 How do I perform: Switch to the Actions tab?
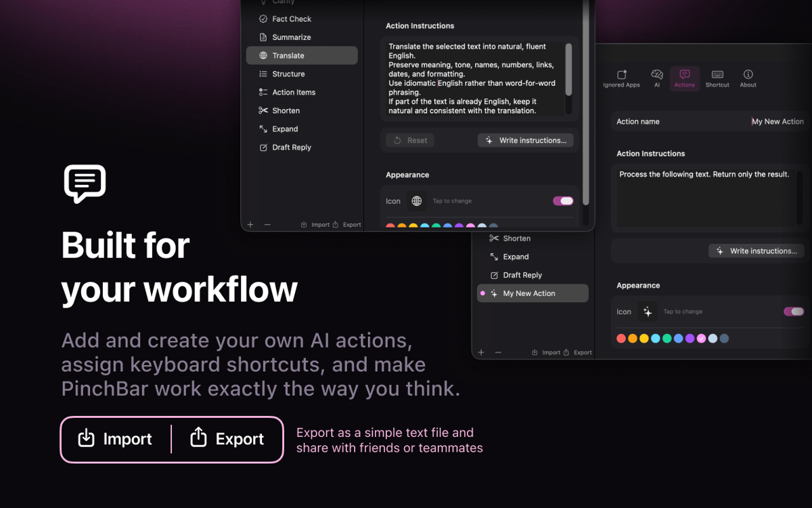pyautogui.click(x=684, y=78)
